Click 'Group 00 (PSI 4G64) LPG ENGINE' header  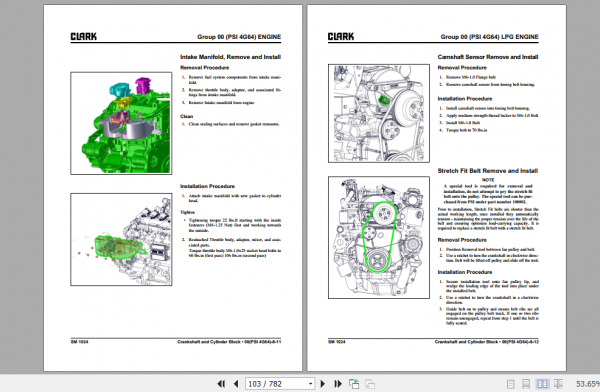coord(489,37)
